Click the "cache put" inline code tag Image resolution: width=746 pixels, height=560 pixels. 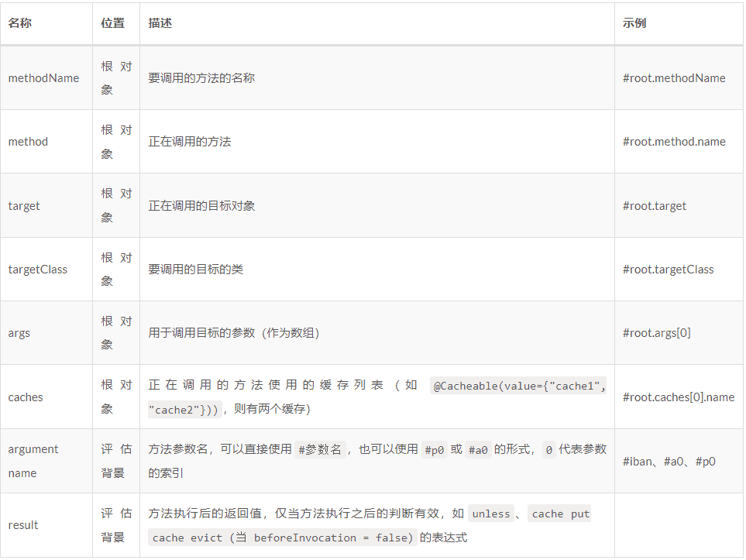coord(561,514)
